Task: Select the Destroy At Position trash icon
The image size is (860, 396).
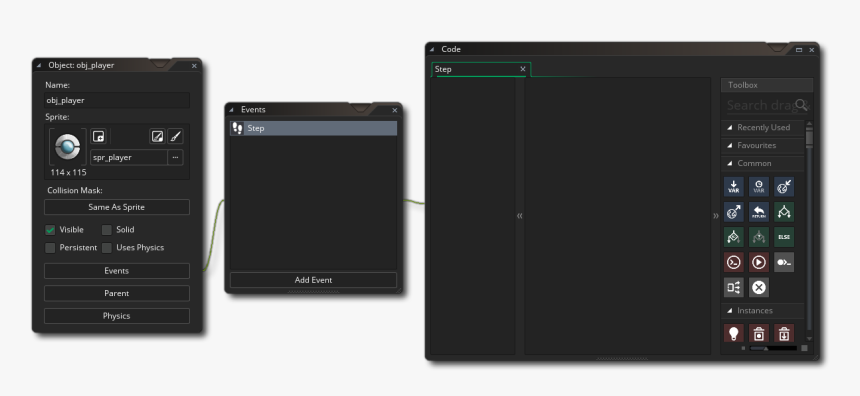Action: pyautogui.click(x=784, y=333)
